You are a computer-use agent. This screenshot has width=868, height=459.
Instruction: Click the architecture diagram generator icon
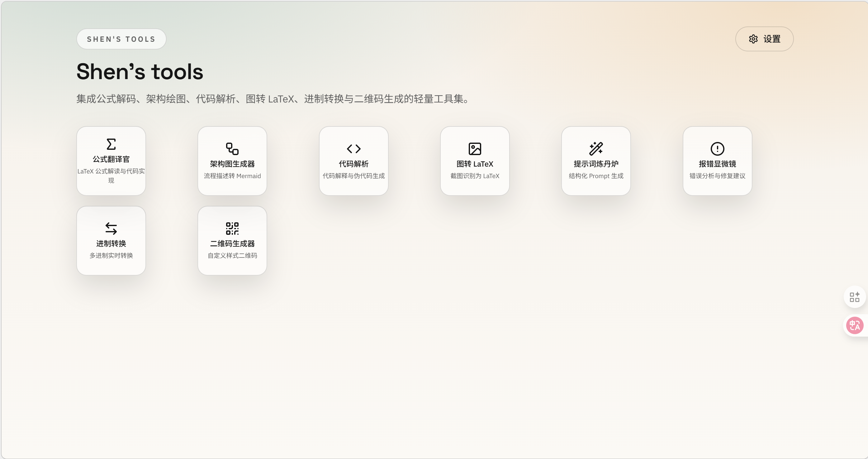(x=232, y=149)
